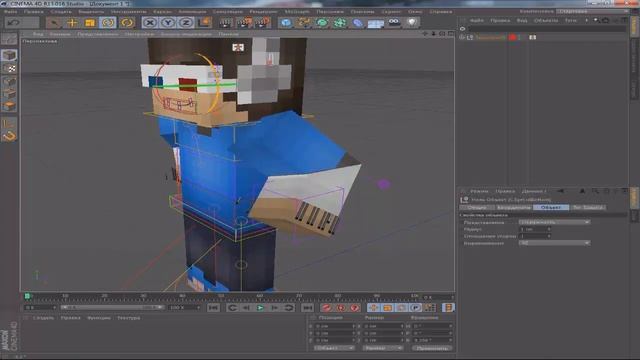Click the position X input field in coordinates
The height and width of the screenshot is (360, 640).
[x=335, y=326]
